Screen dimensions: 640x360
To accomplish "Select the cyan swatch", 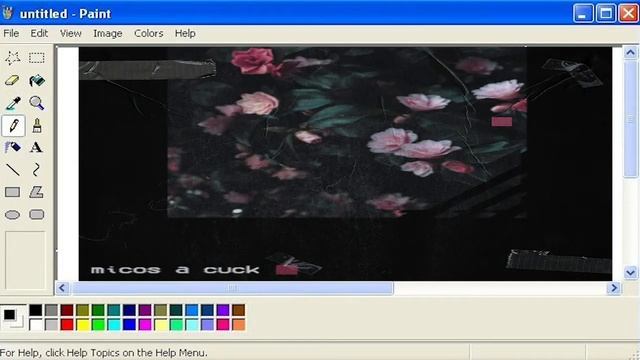I will click(114, 324).
